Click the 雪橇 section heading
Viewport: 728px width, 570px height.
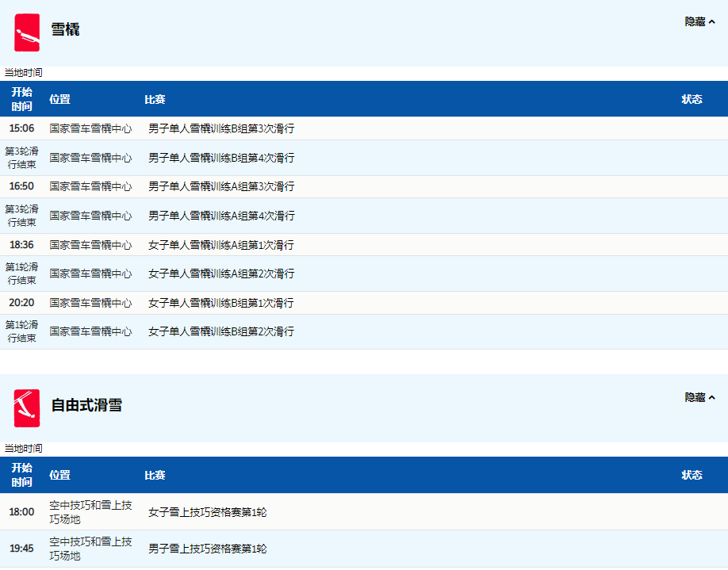click(x=65, y=30)
